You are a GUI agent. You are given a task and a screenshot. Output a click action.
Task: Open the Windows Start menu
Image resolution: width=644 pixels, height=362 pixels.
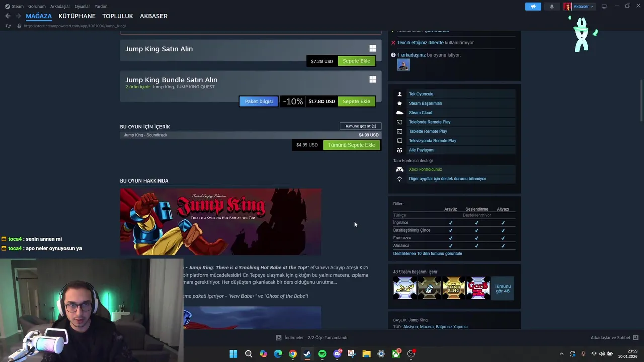tap(233, 354)
